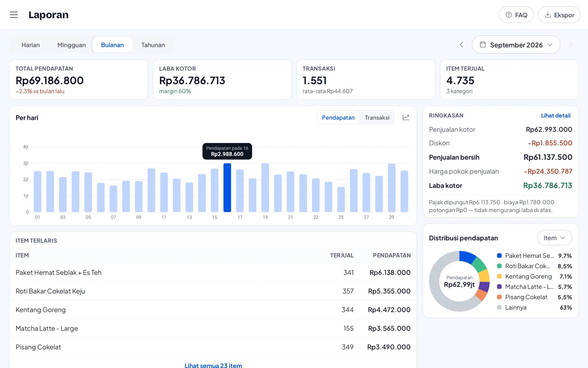View all items via Lihat semua 23 item

click(x=213, y=365)
